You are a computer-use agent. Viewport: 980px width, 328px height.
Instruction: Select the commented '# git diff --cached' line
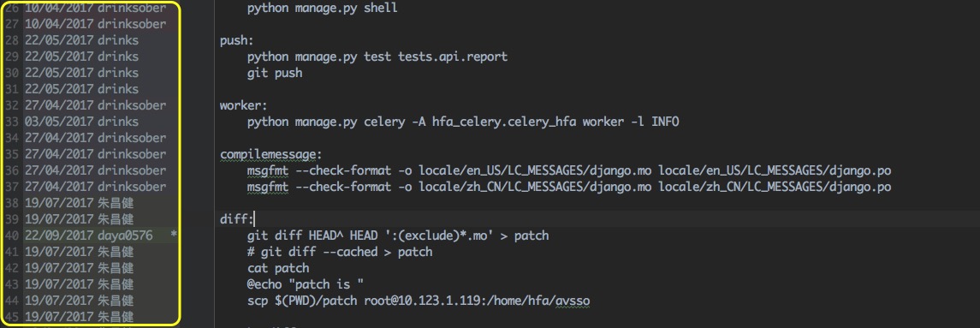click(340, 252)
